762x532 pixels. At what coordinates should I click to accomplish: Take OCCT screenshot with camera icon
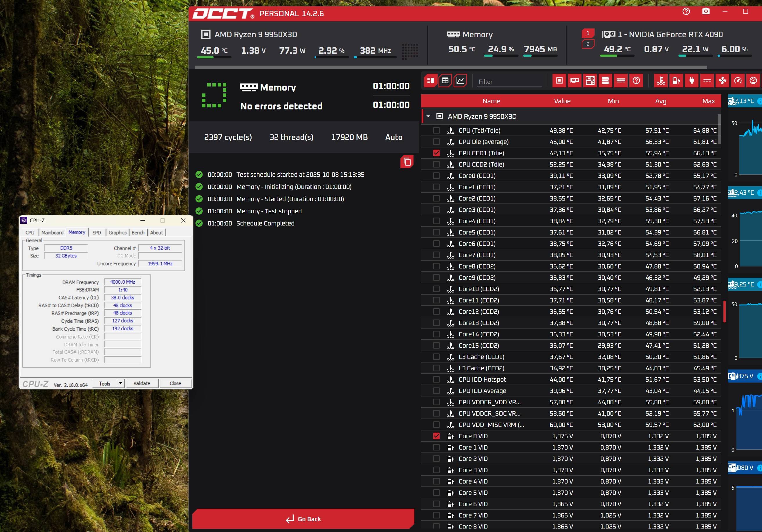pyautogui.click(x=706, y=11)
